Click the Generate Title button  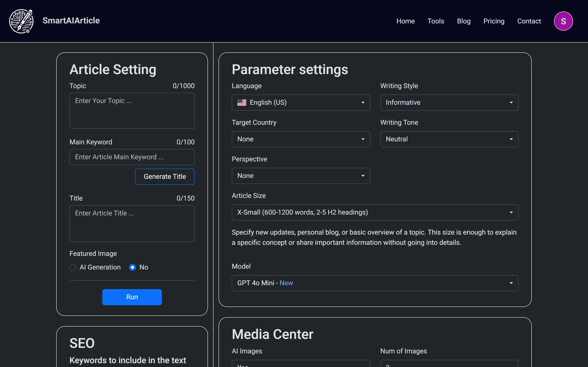(165, 176)
